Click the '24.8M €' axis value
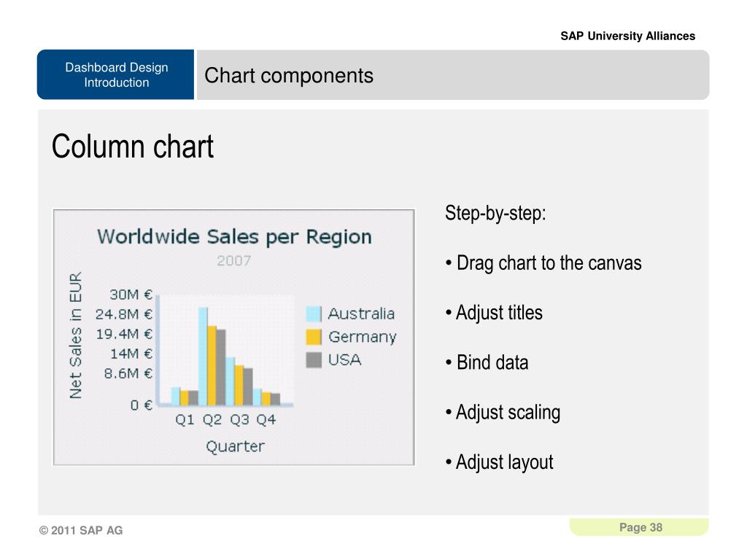 click(x=124, y=314)
